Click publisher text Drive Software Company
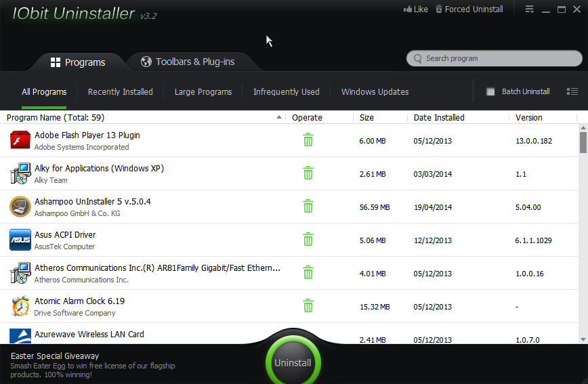 75,313
